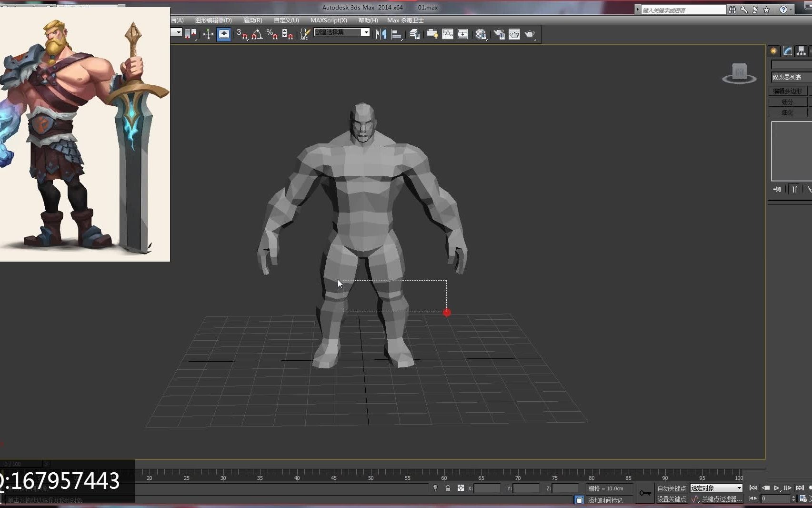Open the Max 杀毒卫士 menu
Screen dimensions: 812x508
point(405,20)
